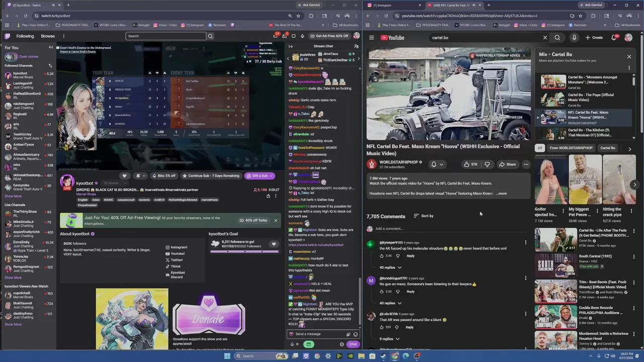Expand 40 replies under lorstdringus comment
Viewport: 644px width, 362px height.
[x=390, y=303]
